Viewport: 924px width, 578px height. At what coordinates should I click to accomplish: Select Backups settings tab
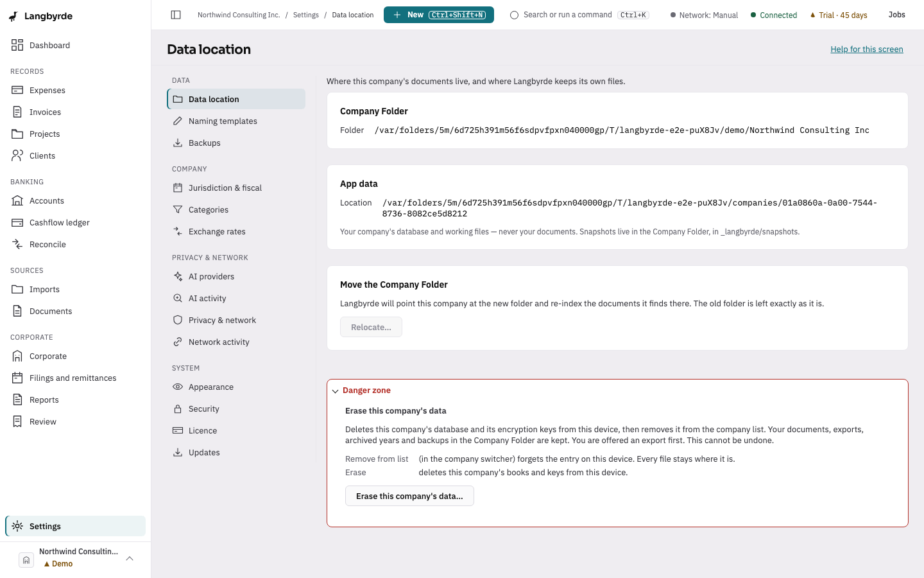coord(236,143)
